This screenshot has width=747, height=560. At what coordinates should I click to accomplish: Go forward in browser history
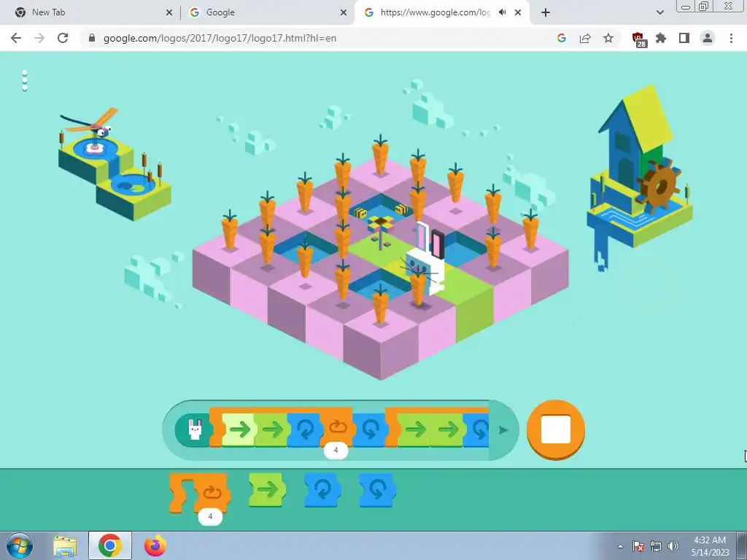(x=39, y=38)
